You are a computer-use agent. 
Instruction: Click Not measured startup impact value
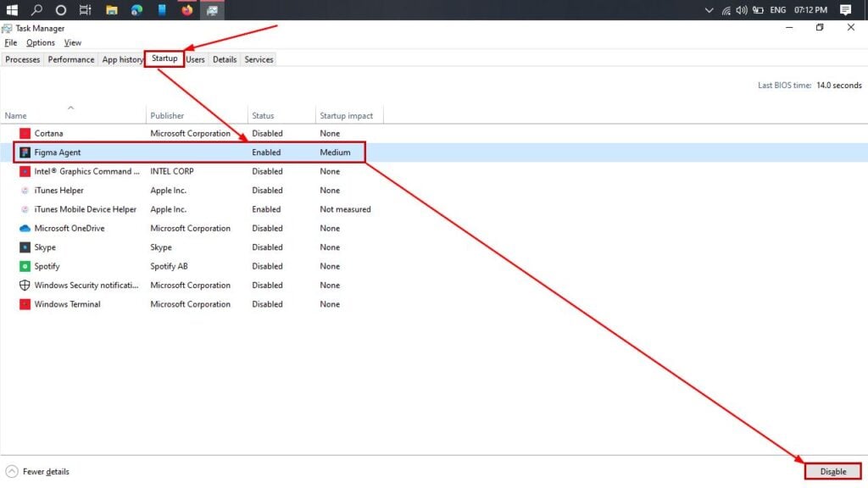[x=346, y=209]
